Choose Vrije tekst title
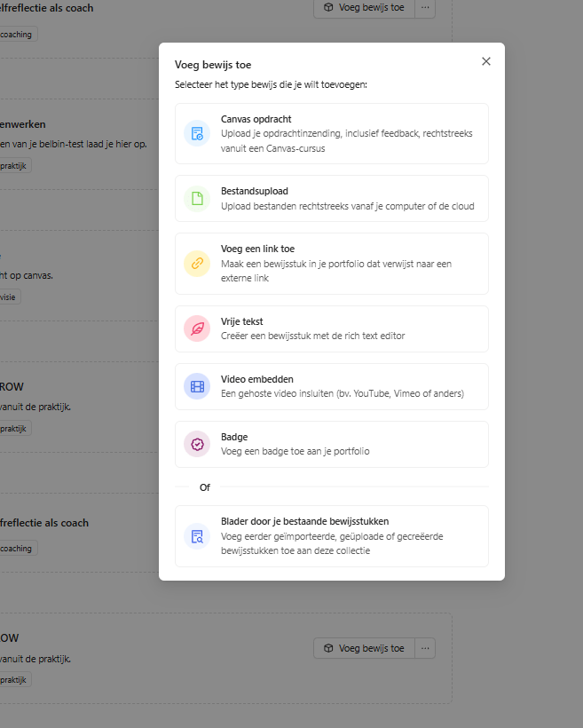 [242, 321]
